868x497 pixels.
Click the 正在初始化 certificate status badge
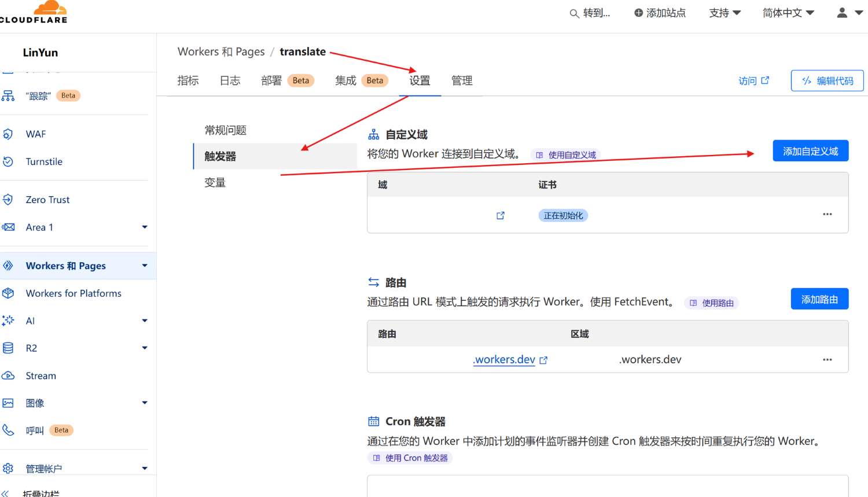[563, 215]
